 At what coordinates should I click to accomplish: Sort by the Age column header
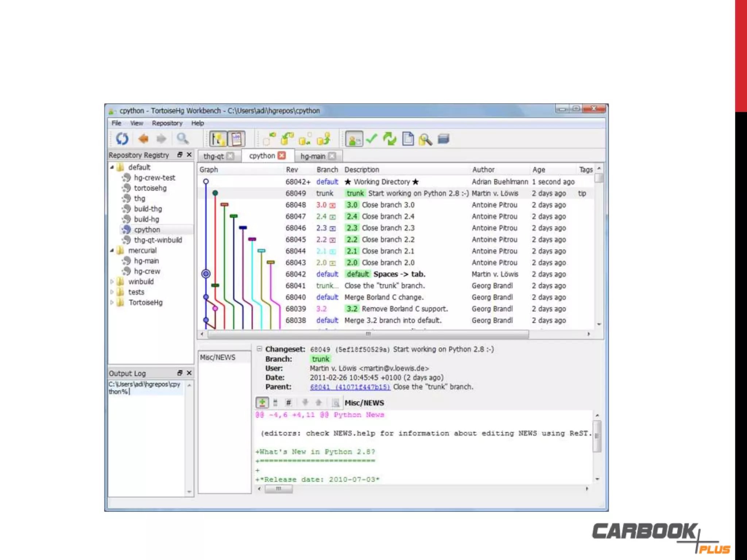(539, 170)
